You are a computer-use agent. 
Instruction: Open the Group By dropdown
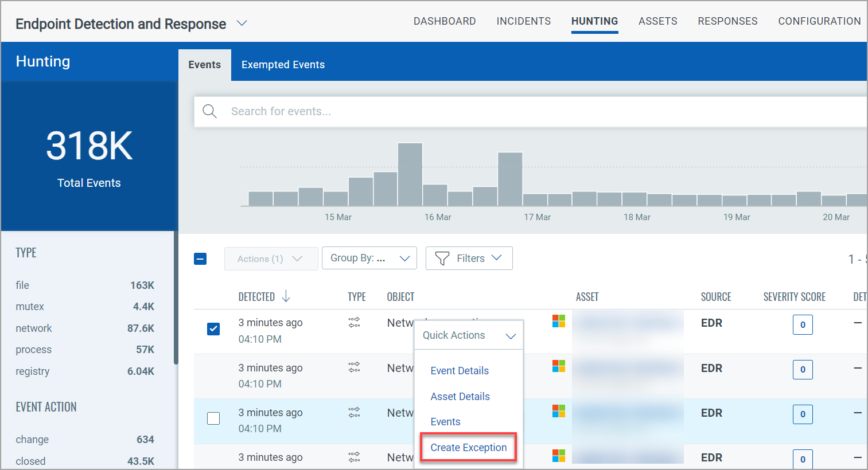click(x=369, y=258)
